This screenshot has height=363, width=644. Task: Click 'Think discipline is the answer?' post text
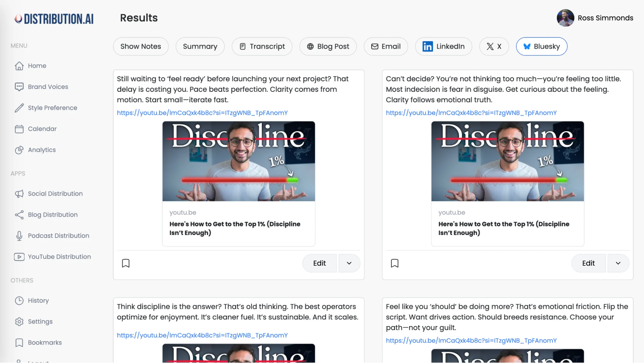pos(237,312)
